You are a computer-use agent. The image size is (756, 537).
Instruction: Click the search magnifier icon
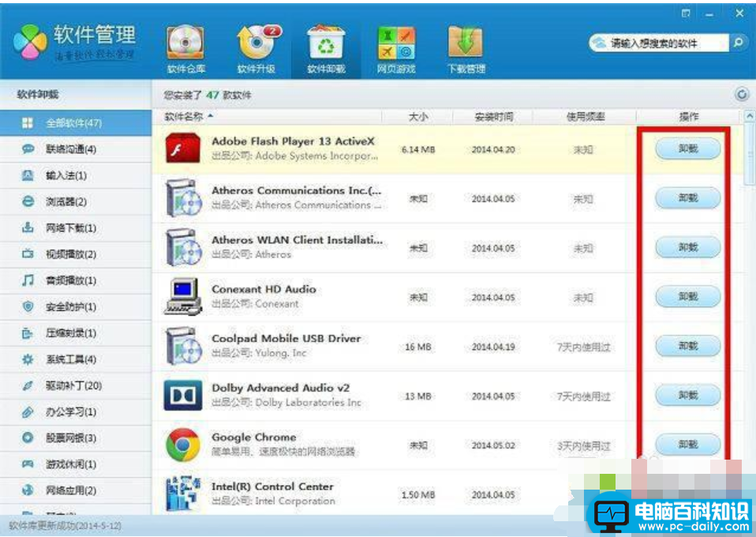point(739,43)
